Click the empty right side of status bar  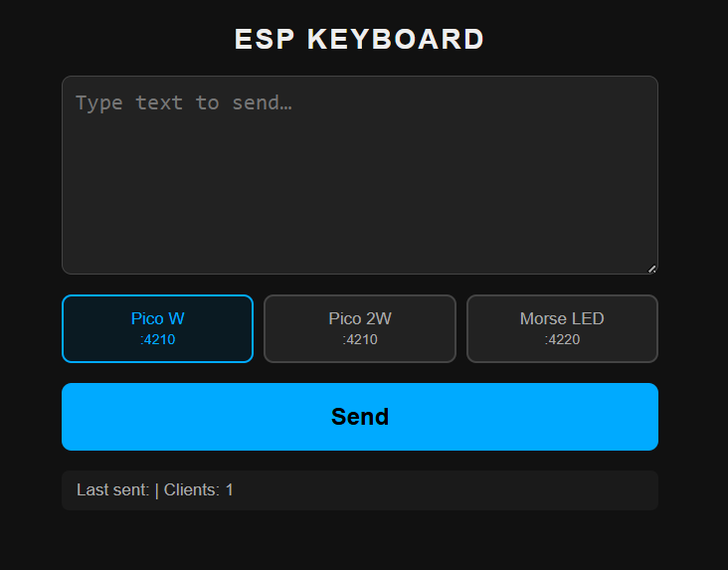497,490
